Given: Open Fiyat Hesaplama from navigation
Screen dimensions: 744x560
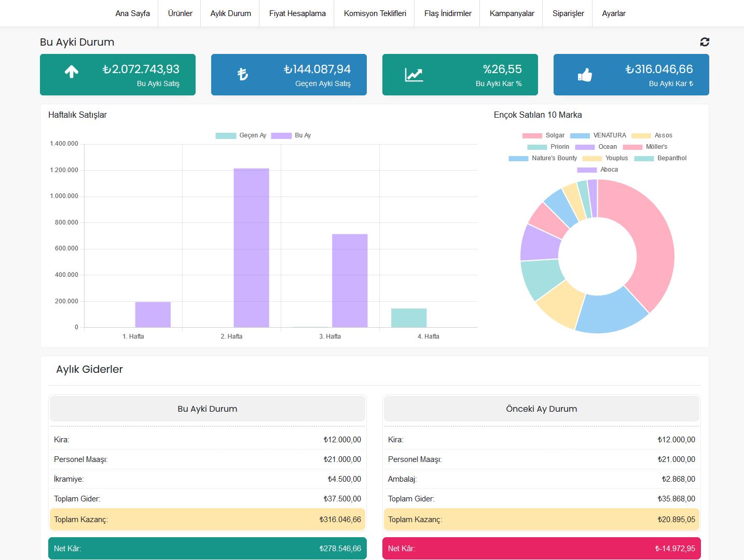Looking at the screenshot, I should 297,13.
